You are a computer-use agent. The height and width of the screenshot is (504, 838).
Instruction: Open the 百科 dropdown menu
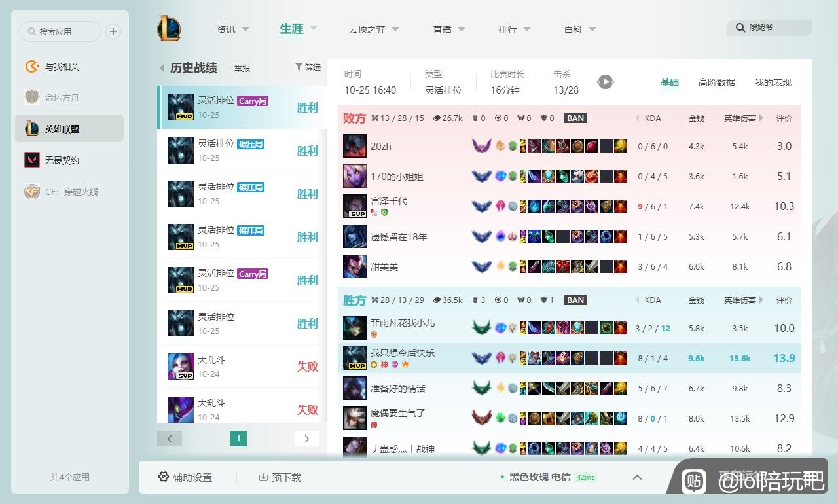click(x=580, y=29)
